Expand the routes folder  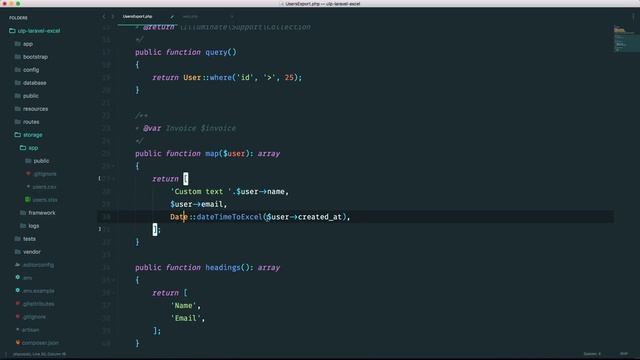coord(27,122)
